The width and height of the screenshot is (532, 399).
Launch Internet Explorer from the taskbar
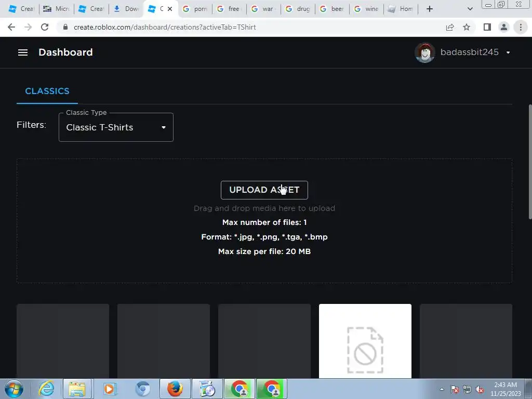coord(46,389)
